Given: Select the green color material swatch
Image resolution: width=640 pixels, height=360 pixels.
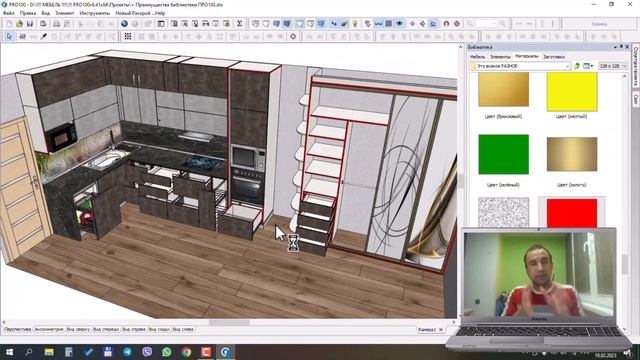Looking at the screenshot, I should pos(503,154).
